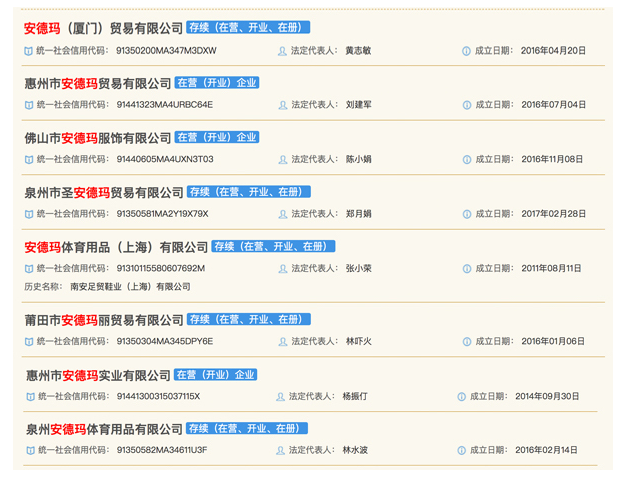Click legal representative name 张小荣
The height and width of the screenshot is (479, 619).
coord(359,269)
